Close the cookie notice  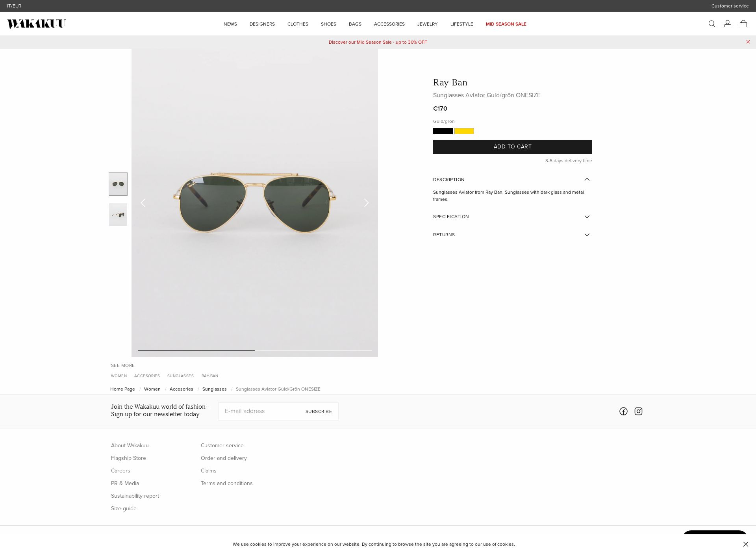(746, 544)
